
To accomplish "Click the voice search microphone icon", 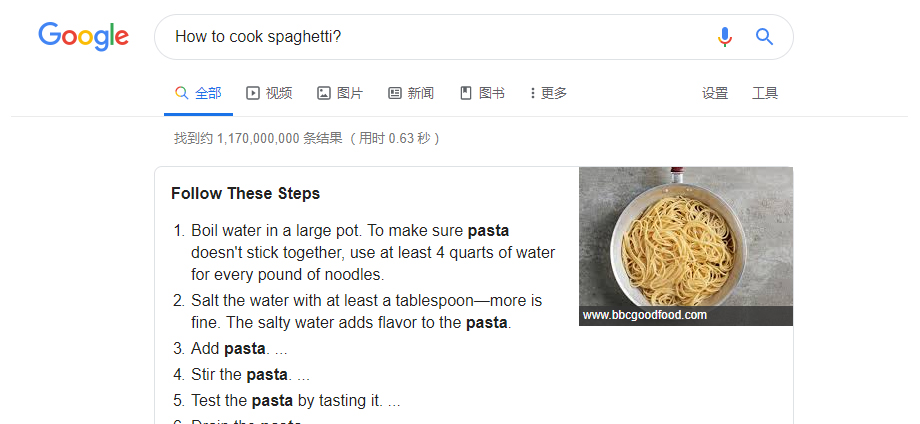I will click(x=725, y=37).
